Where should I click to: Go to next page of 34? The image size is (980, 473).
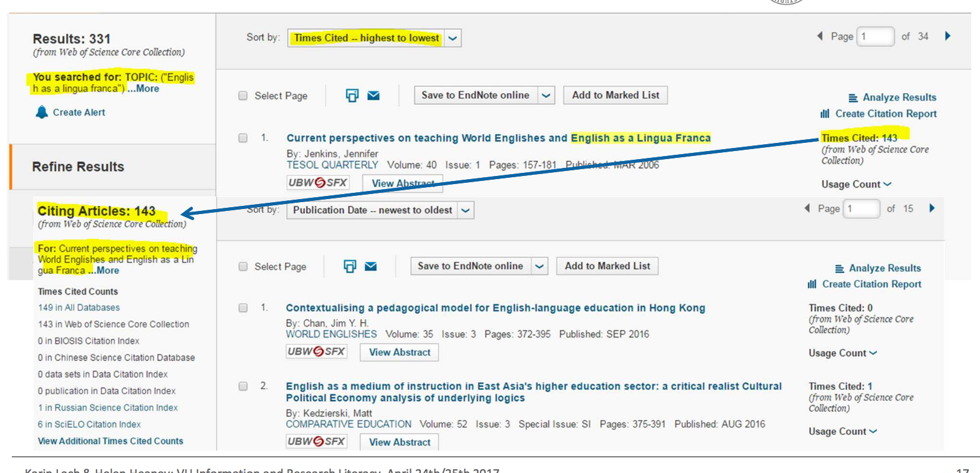coord(948,36)
